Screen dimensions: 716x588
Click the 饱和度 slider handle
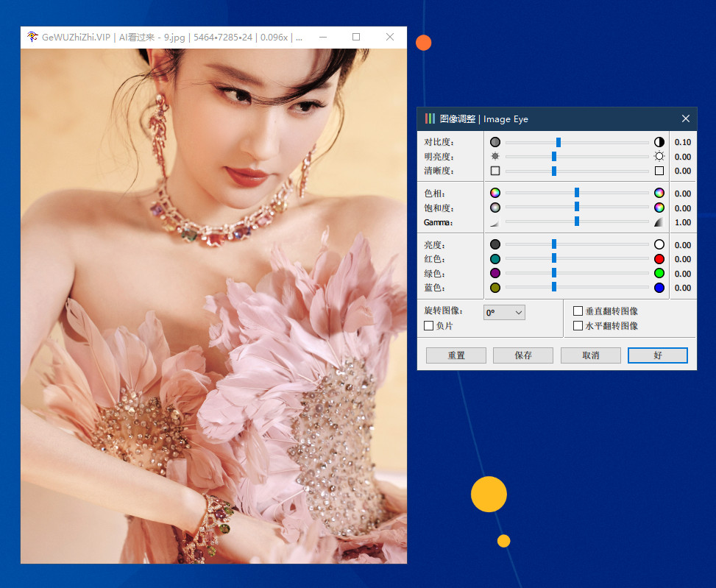577,207
